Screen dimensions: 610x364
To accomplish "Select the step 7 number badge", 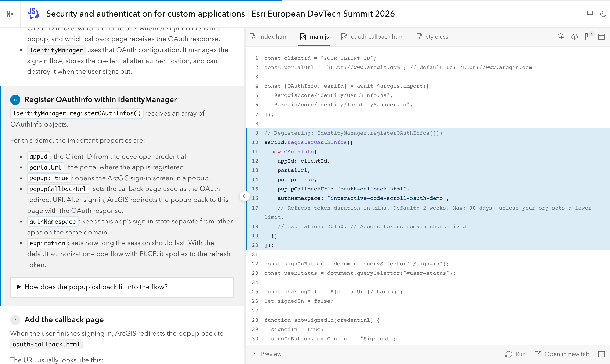I will point(15,320).
